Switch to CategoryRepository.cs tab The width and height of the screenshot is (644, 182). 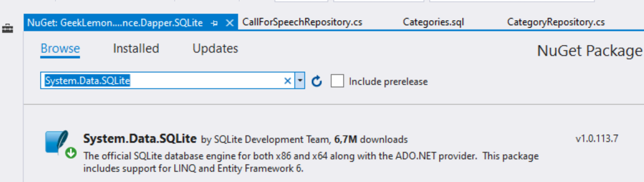click(x=556, y=22)
